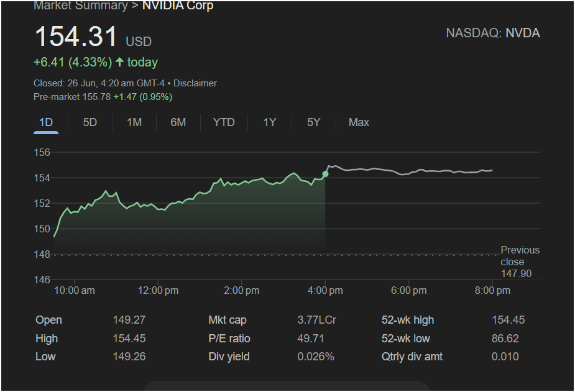Select the YTD range tab
The image size is (575, 392).
coord(224,122)
